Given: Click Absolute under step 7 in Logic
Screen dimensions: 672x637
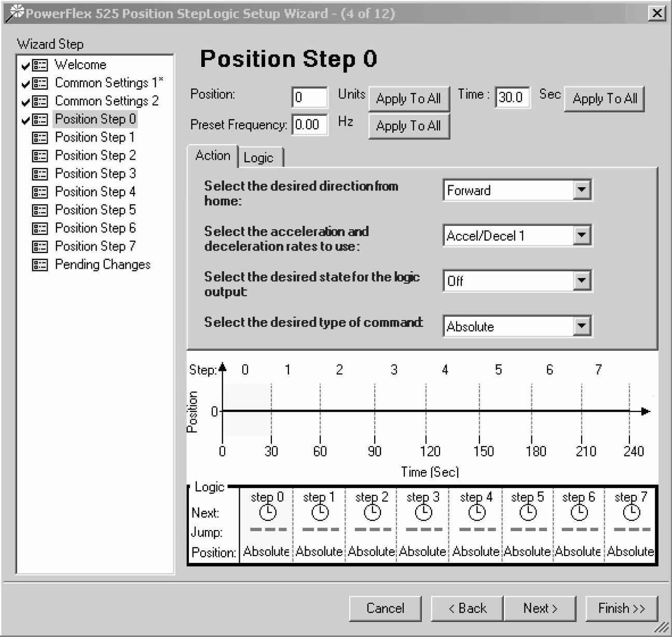Looking at the screenshot, I should (630, 551).
